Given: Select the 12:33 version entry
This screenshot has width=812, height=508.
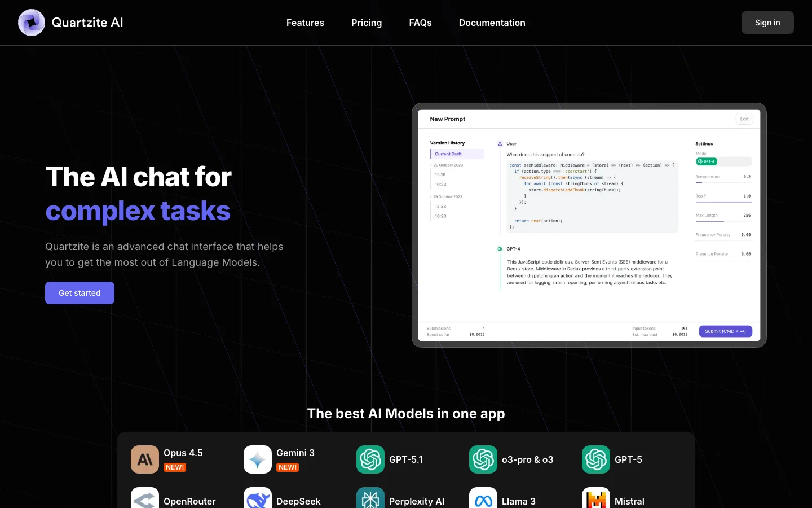Looking at the screenshot, I should (x=440, y=207).
